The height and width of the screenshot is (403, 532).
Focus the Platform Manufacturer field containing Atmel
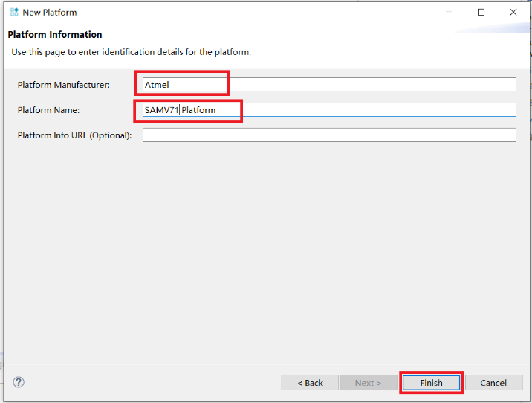click(329, 85)
